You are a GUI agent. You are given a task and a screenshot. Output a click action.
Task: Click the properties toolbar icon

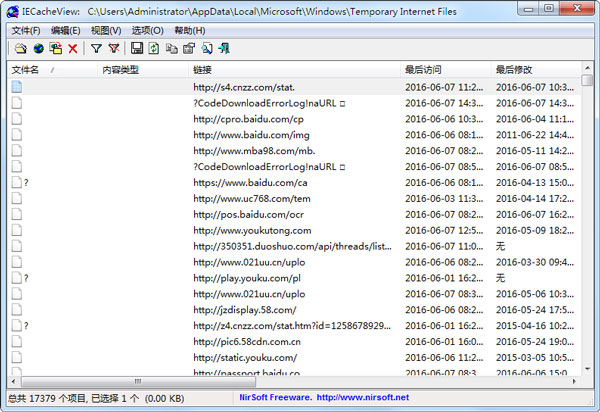point(188,48)
